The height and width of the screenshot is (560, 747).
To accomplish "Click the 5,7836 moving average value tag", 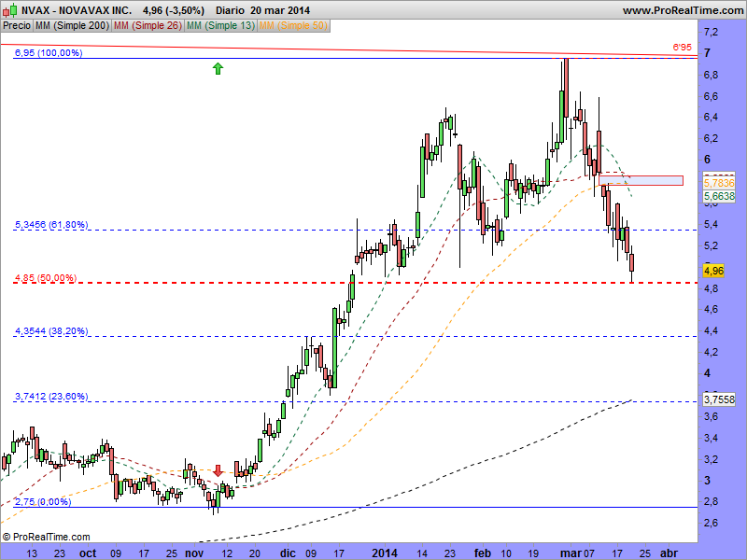I will (719, 183).
